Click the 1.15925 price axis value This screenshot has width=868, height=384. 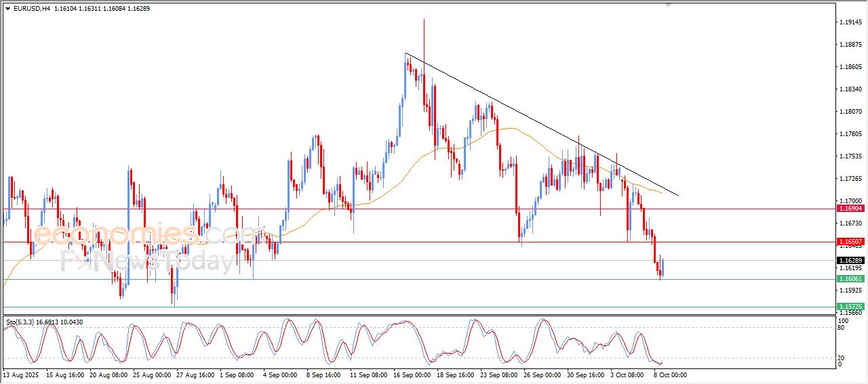tap(850, 291)
